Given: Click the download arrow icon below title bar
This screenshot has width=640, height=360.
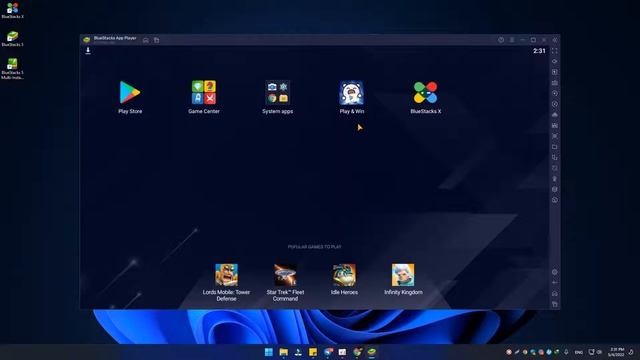Looking at the screenshot, I should 88,51.
